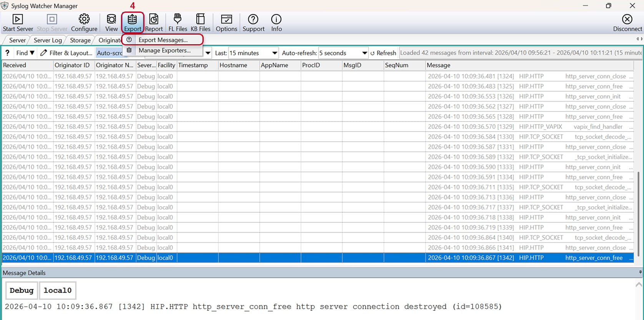
Task: Click the Sever... column header
Action: pos(146,65)
